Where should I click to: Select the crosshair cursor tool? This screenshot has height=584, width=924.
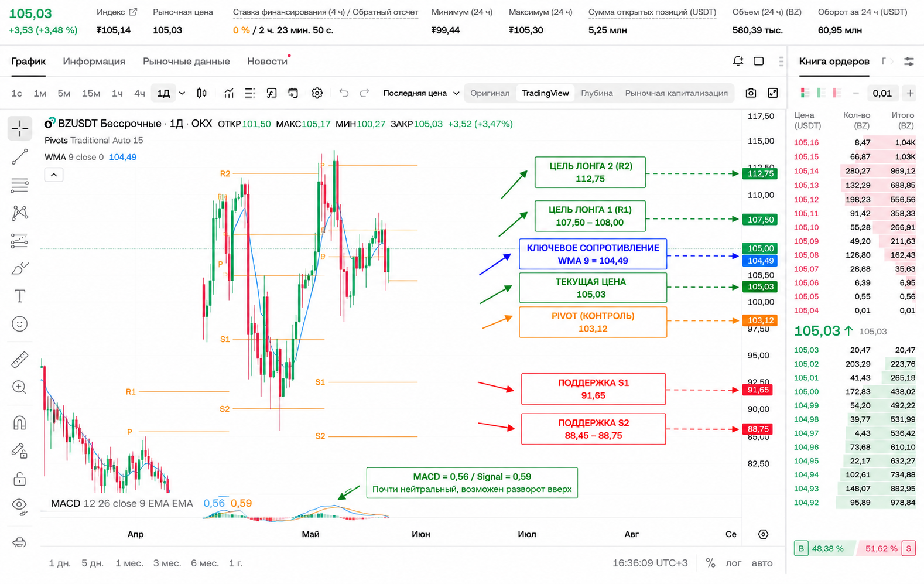coord(20,128)
